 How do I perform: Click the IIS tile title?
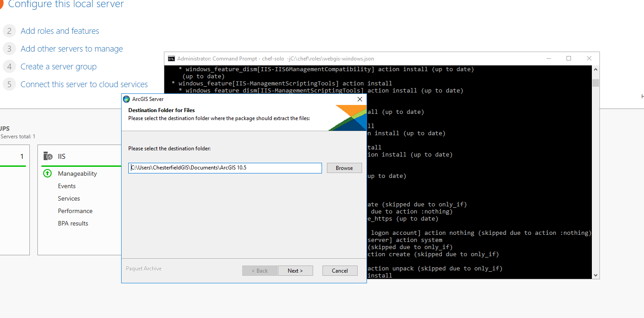[62, 157]
